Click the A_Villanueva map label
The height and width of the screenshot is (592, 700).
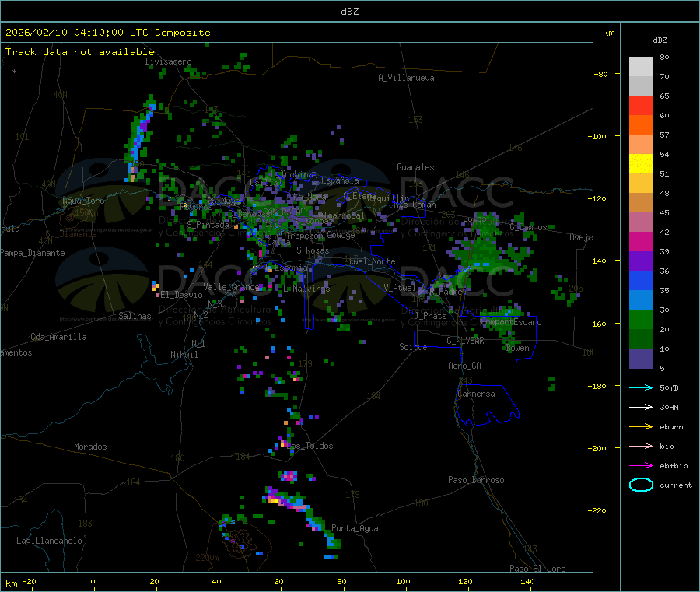[x=406, y=78]
